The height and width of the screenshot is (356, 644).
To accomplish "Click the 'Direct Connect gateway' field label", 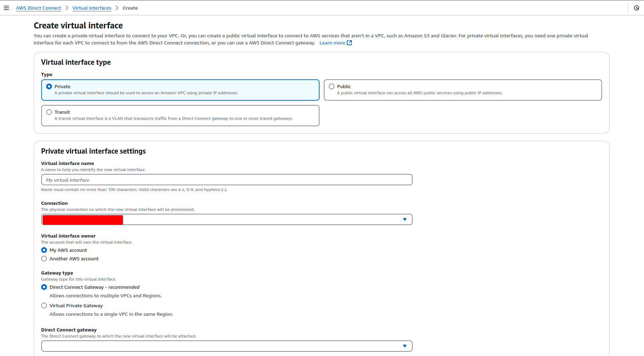I will tap(69, 330).
